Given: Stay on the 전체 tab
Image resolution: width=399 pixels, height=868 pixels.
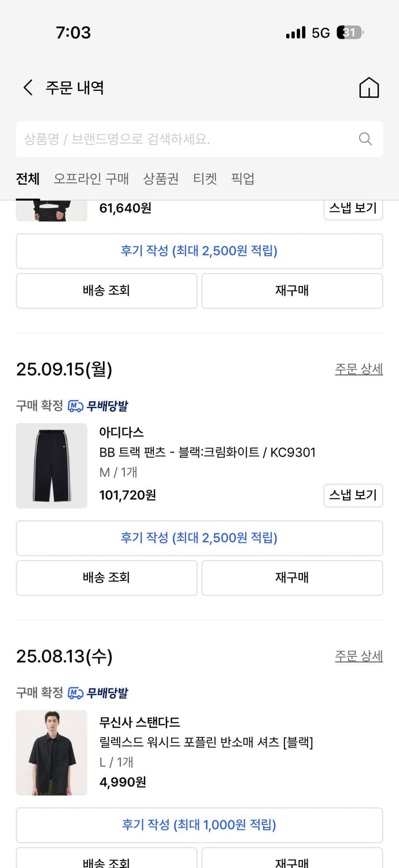Looking at the screenshot, I should point(27,179).
